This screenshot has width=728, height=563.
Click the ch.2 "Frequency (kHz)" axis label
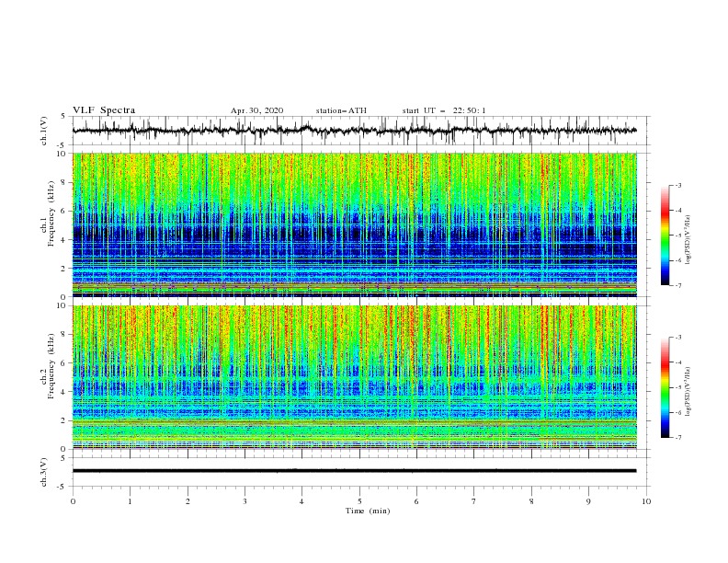[x=51, y=366]
